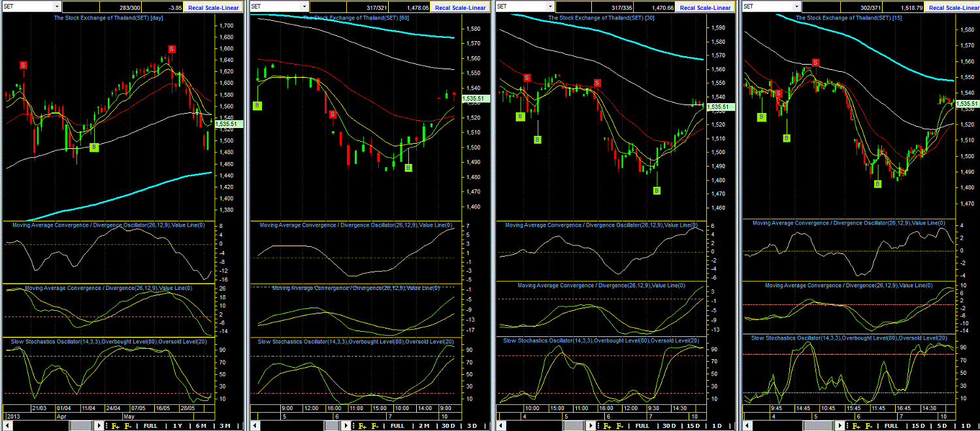
Task: Select the 15D range on the 30-minute chart
Action: (x=693, y=426)
